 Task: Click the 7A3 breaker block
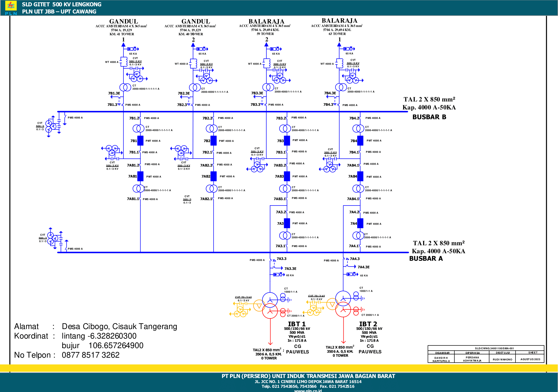287,223
